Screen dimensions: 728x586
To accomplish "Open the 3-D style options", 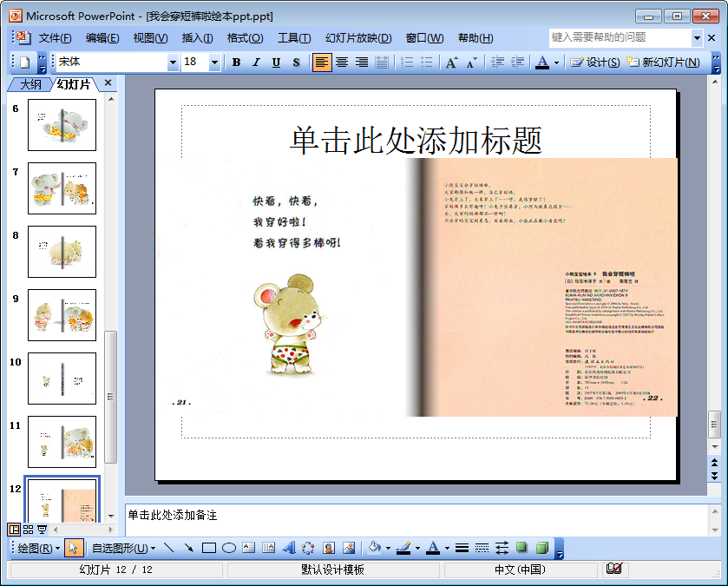I will point(541,548).
